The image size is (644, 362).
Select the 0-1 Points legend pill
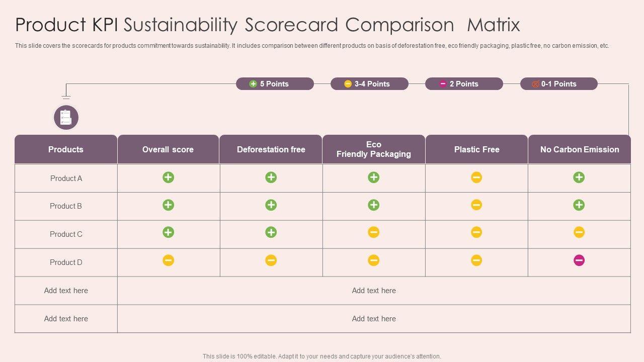coord(558,84)
